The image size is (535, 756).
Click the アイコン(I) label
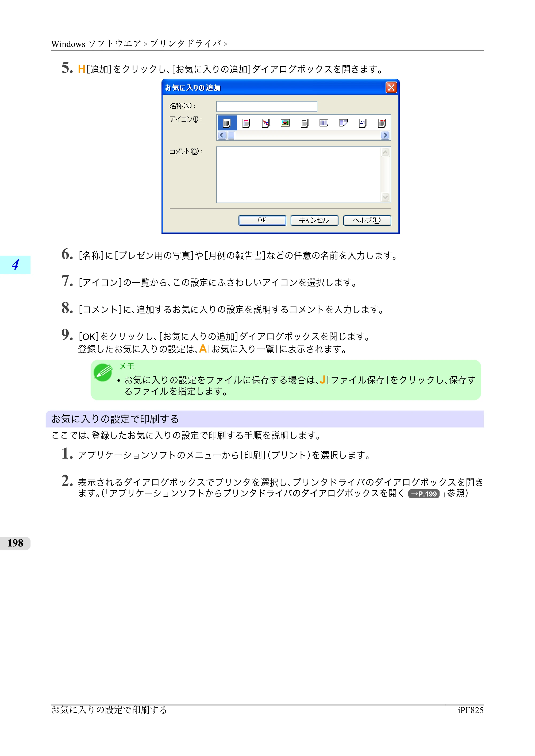186,119
